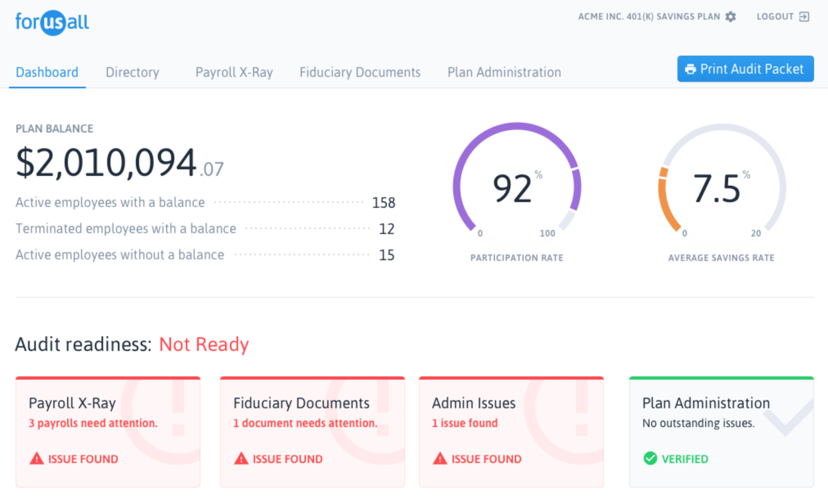Click the LOGOUT link text
Screen dimensions: 828x504
click(x=775, y=17)
